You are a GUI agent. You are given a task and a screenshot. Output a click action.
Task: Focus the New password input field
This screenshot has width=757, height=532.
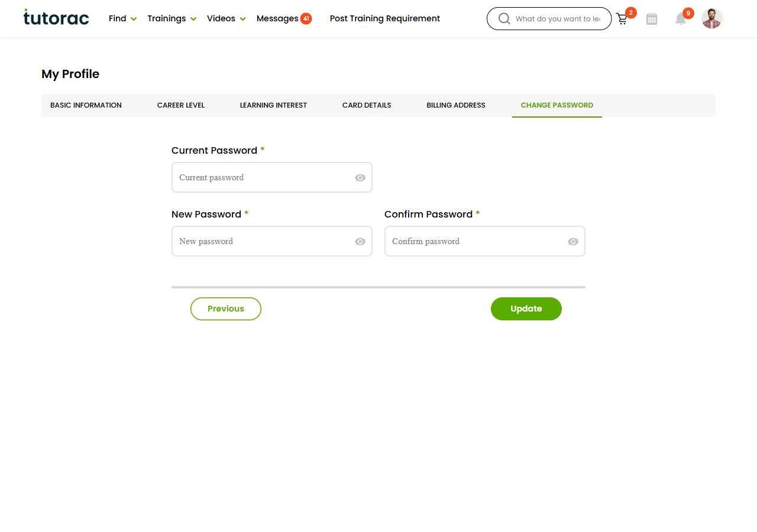pos(272,241)
